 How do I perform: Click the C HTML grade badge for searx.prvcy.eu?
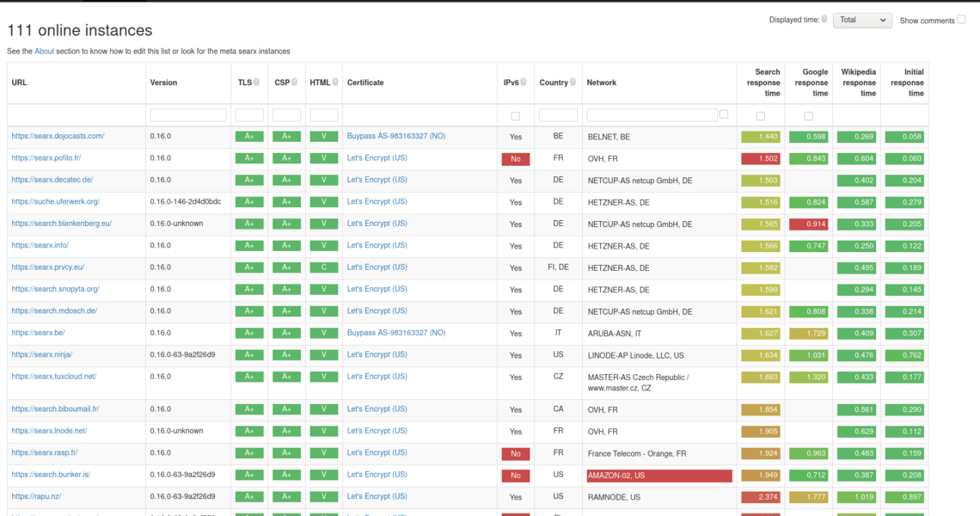(x=323, y=267)
